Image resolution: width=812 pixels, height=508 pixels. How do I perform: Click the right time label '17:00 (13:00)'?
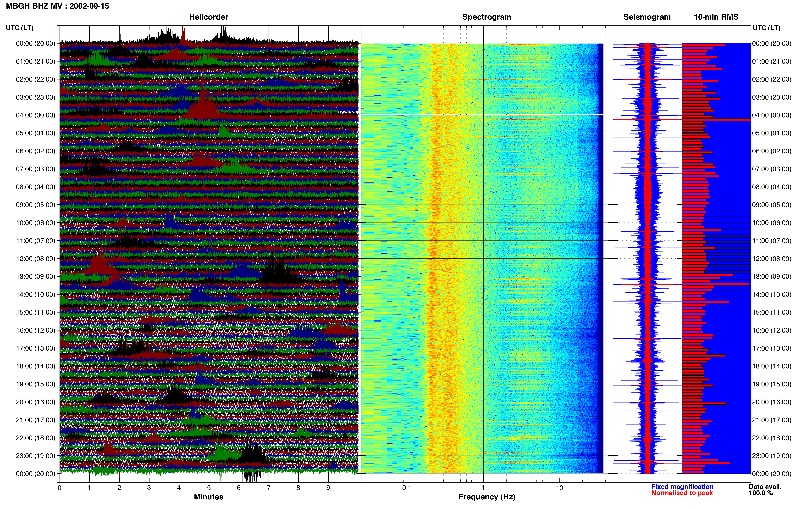click(772, 348)
